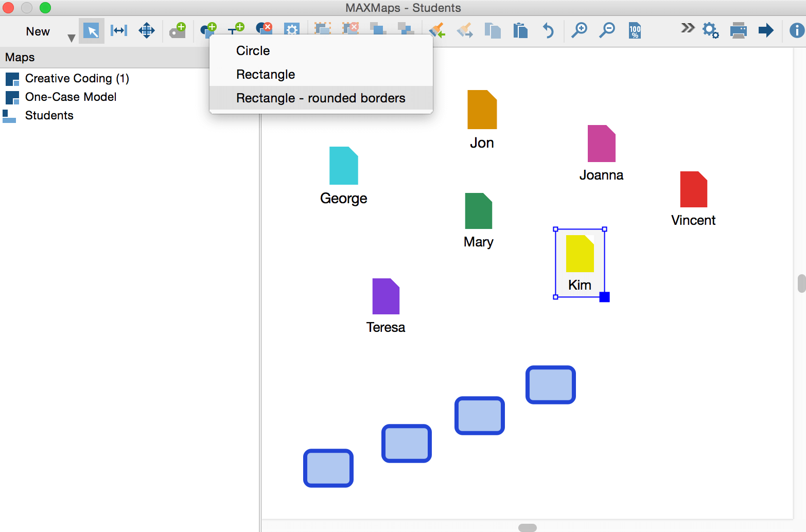The width and height of the screenshot is (806, 532).
Task: Select the Vincent document icon
Action: point(694,189)
